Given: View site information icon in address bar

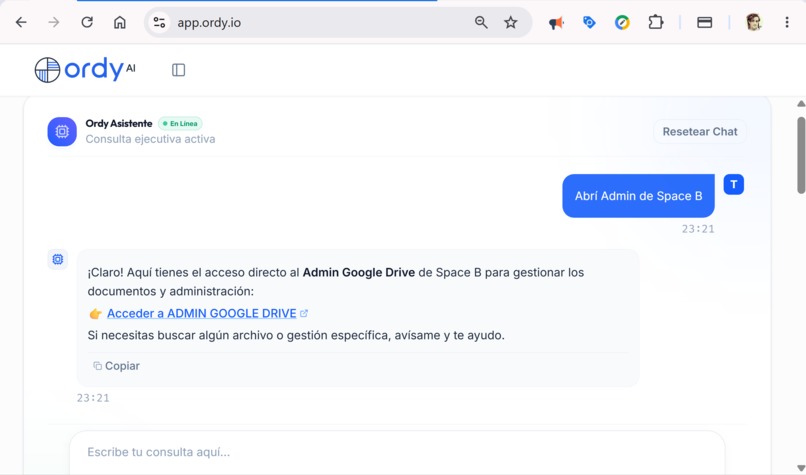Looking at the screenshot, I should coord(159,23).
